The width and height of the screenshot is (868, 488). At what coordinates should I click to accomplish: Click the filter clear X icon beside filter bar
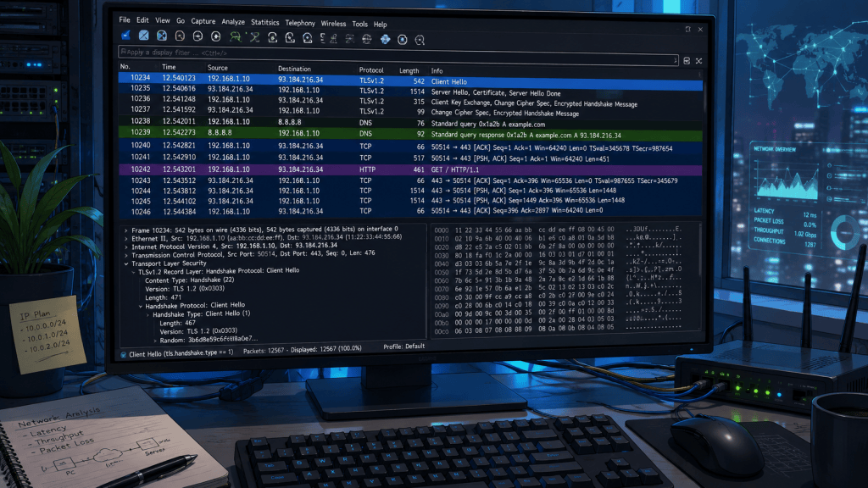[698, 61]
